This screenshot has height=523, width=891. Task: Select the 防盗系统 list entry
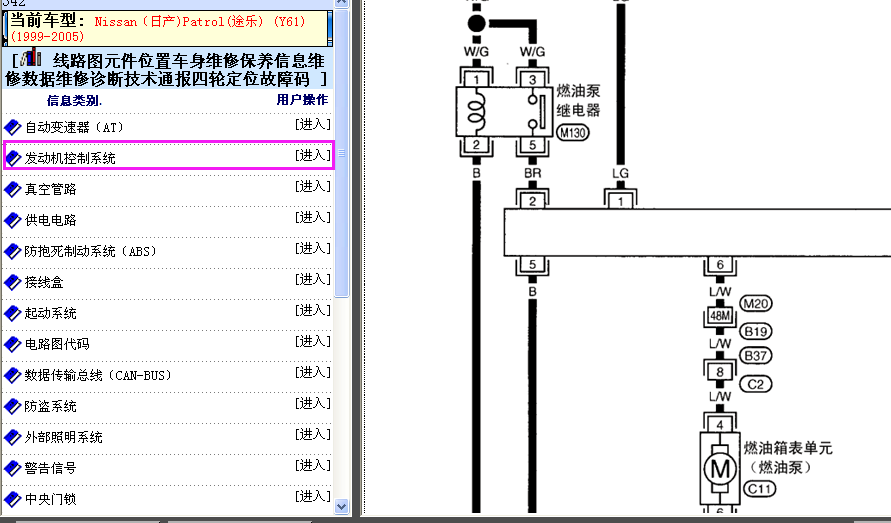coord(51,406)
